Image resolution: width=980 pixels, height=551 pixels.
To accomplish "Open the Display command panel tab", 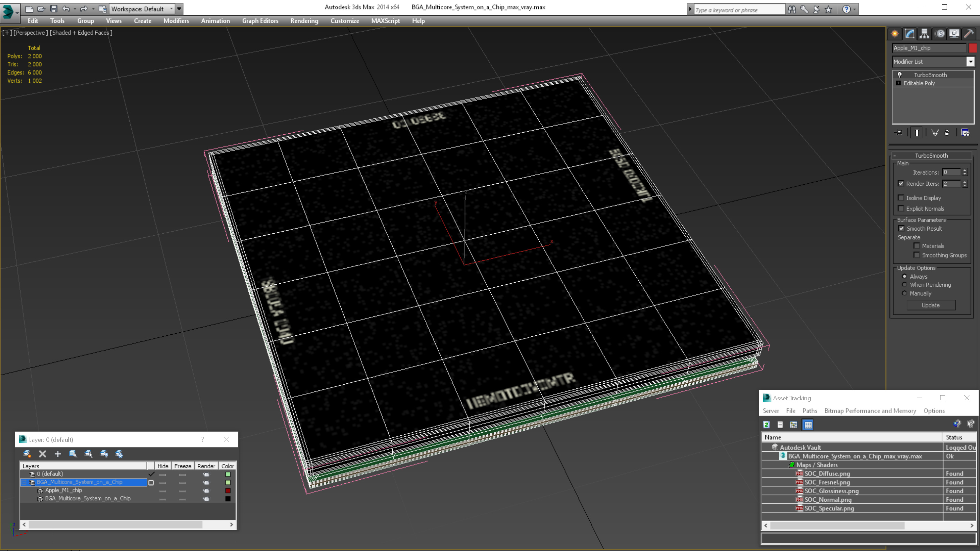I will [x=954, y=34].
